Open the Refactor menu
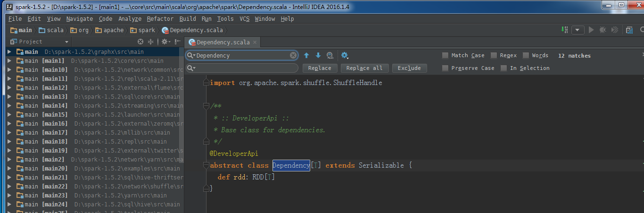Image resolution: width=644 pixels, height=213 pixels. coord(160,19)
